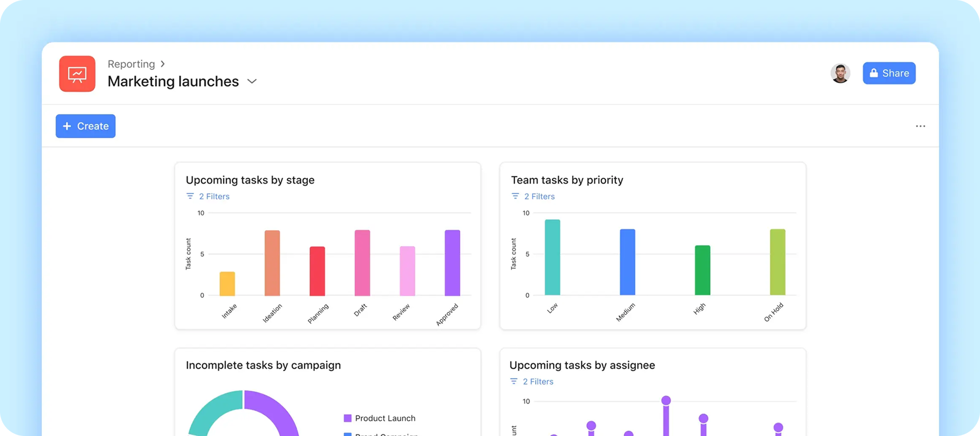The image size is (980, 436).
Task: Select the green High priority bar
Action: click(703, 270)
